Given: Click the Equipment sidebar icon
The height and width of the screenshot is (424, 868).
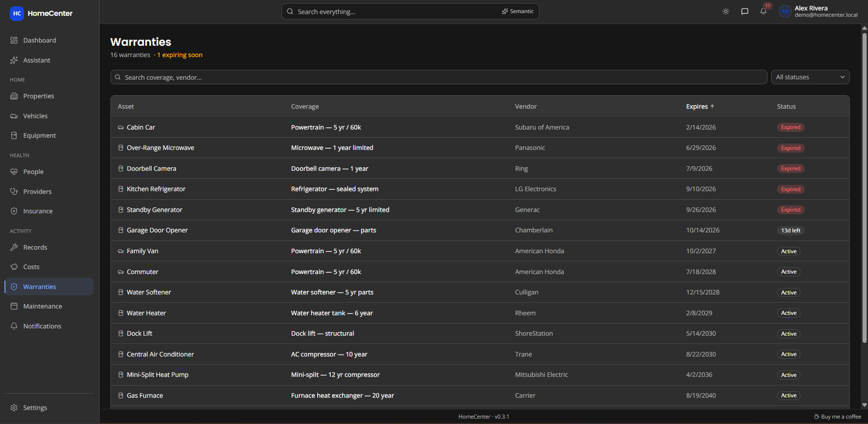Looking at the screenshot, I should [14, 135].
